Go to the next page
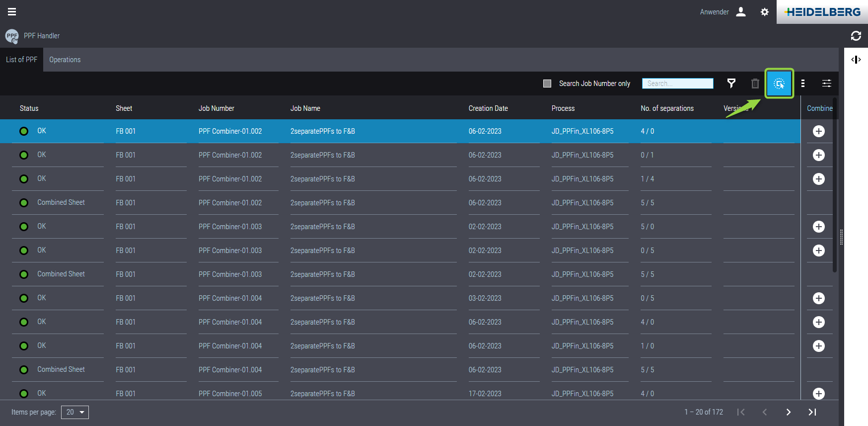 pyautogui.click(x=788, y=412)
